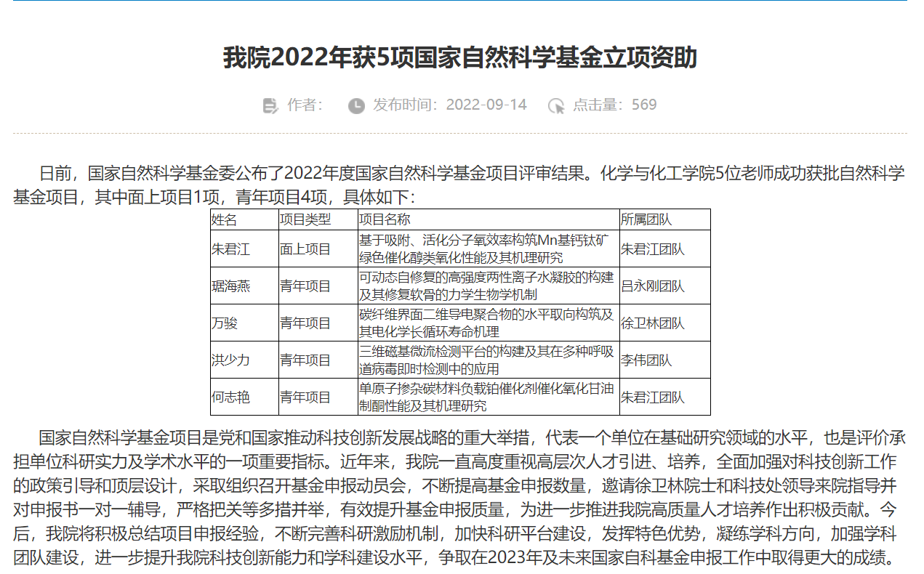Click 李伟团队 in the team column

coord(646,360)
